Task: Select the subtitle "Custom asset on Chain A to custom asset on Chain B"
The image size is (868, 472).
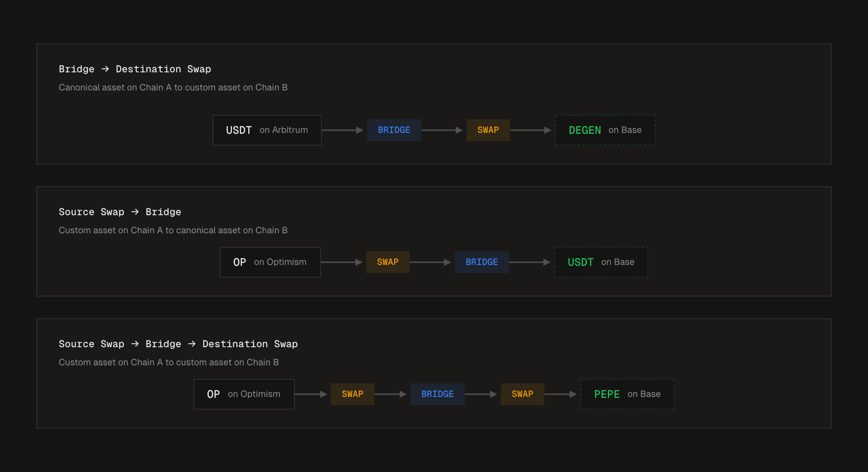Action: click(x=169, y=363)
